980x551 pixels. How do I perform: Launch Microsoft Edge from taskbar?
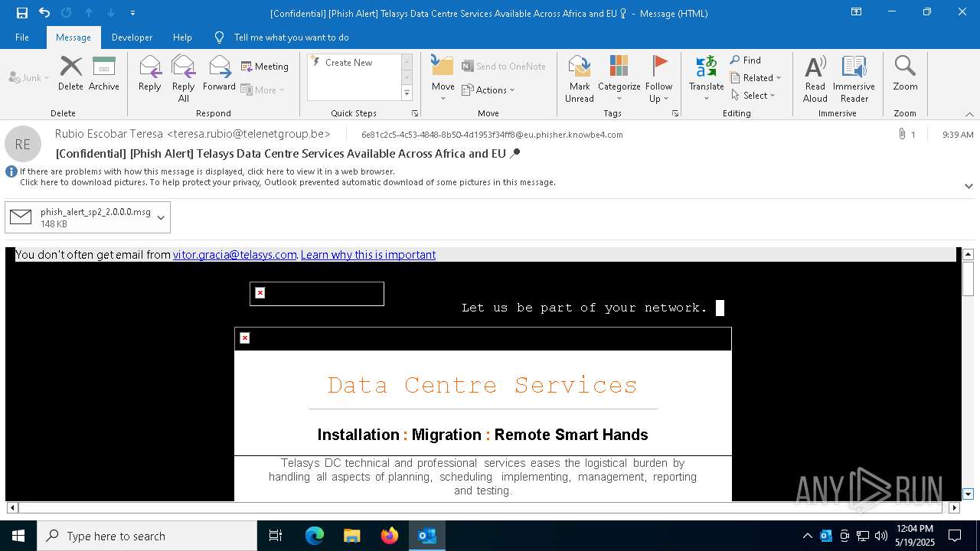315,536
